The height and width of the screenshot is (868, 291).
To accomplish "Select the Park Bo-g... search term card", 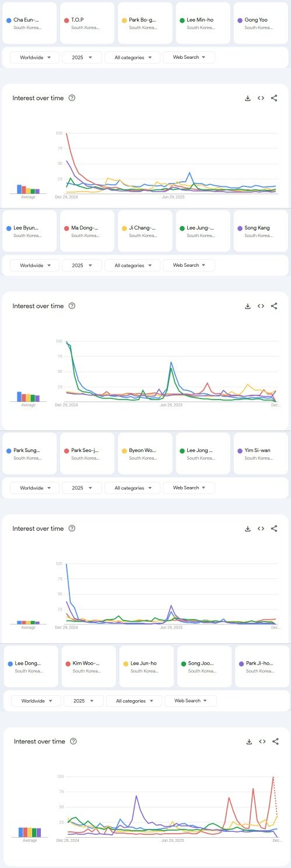I will point(145,23).
